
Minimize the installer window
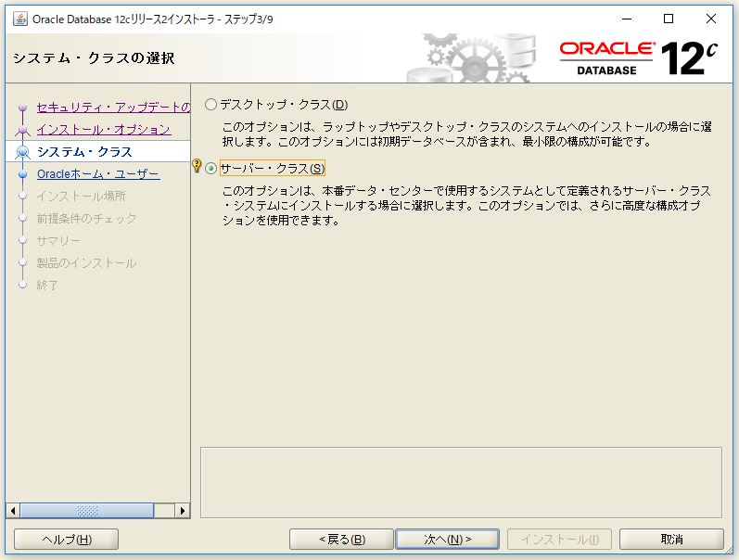627,19
